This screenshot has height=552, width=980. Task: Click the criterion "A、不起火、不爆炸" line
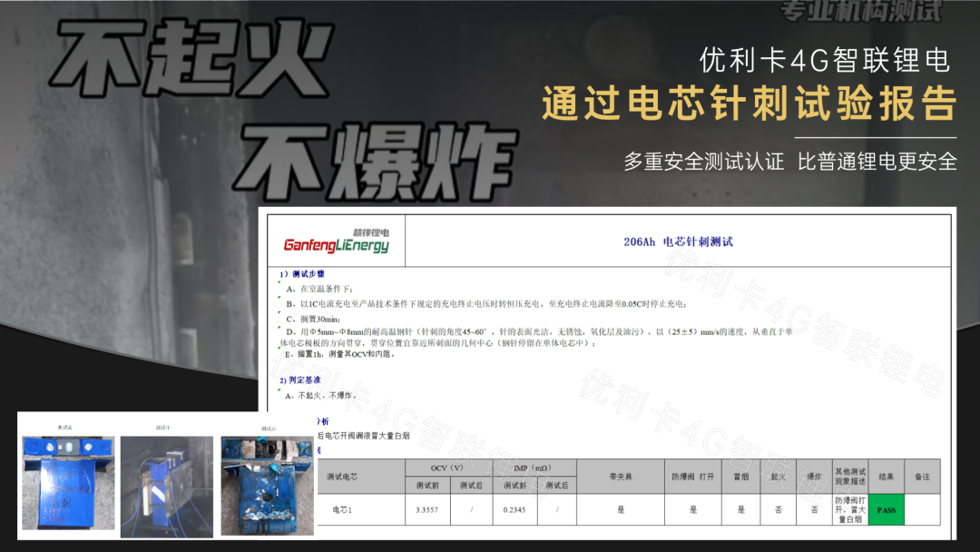click(x=320, y=396)
